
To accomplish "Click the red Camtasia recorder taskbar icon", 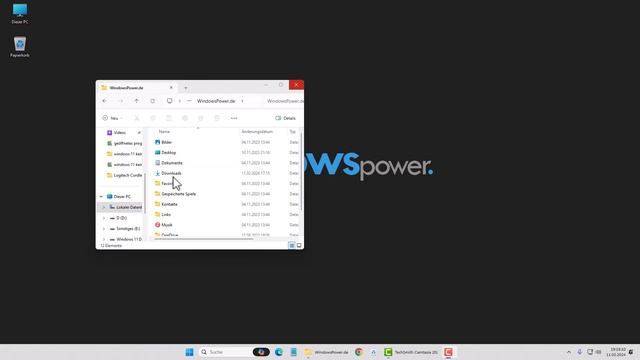I will (448, 352).
